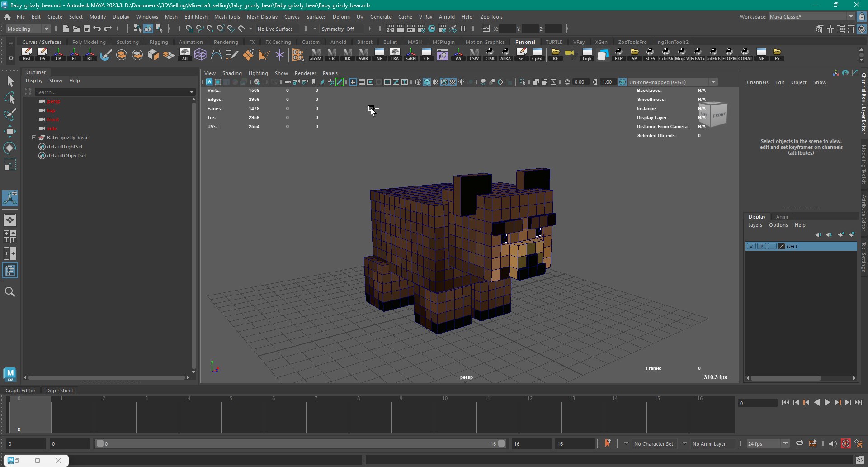Click the SWB shelf button
Viewport: 868px width, 467px height.
(363, 54)
